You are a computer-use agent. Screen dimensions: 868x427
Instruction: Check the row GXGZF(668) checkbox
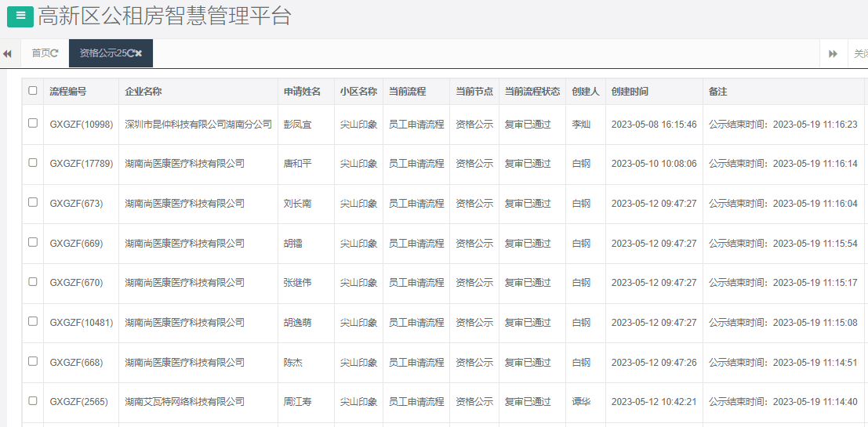tap(33, 361)
